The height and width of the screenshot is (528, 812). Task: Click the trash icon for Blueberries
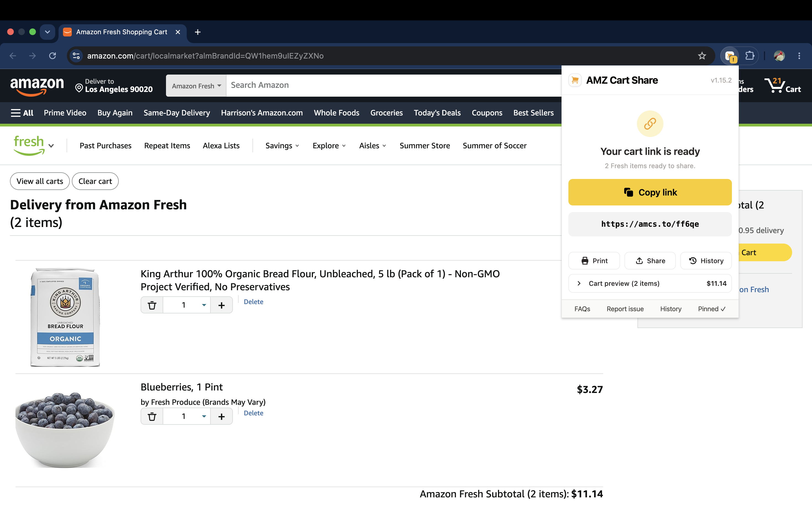(x=152, y=416)
